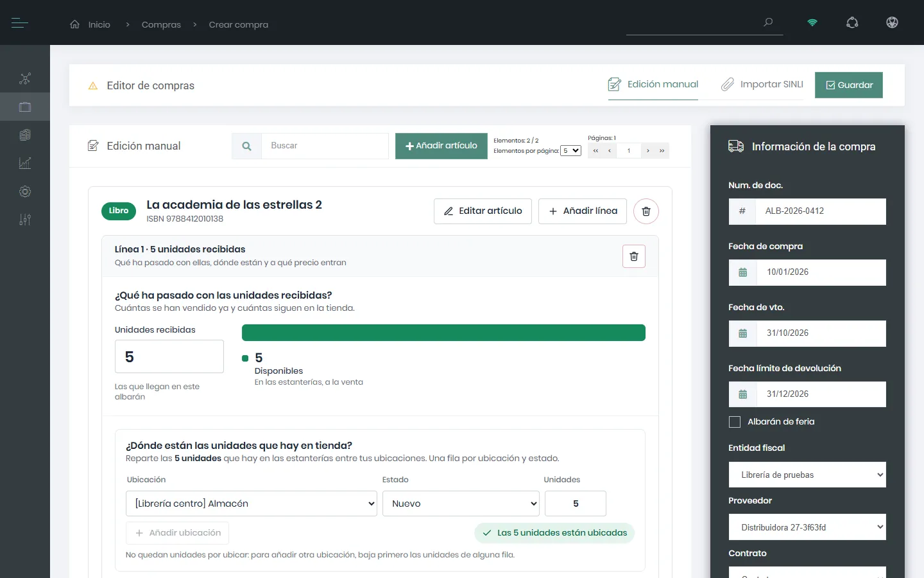Select the Edición manual tab
924x578 pixels.
[x=653, y=85]
